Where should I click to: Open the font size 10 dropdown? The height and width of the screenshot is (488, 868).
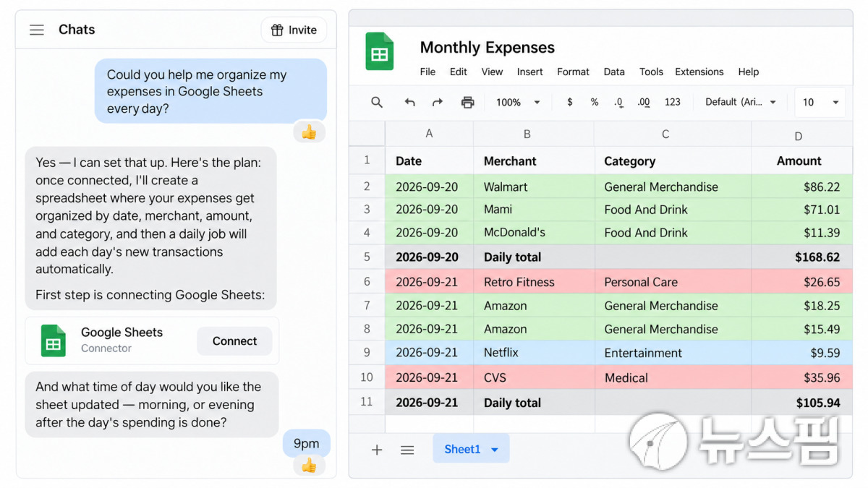[x=820, y=102]
